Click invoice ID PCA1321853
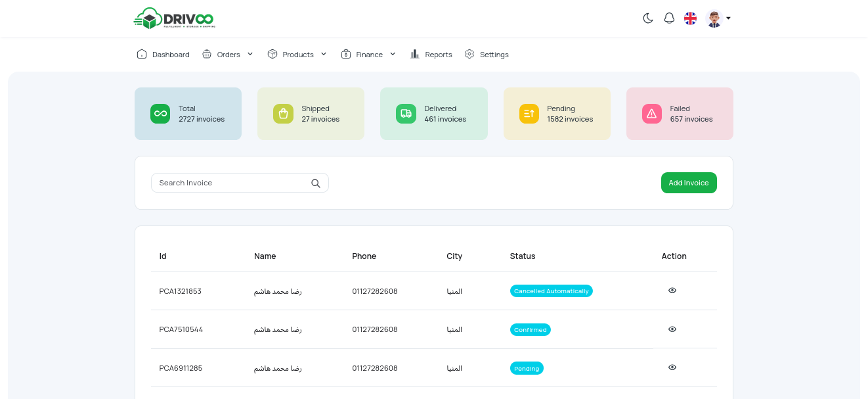The height and width of the screenshot is (399, 868). (181, 291)
